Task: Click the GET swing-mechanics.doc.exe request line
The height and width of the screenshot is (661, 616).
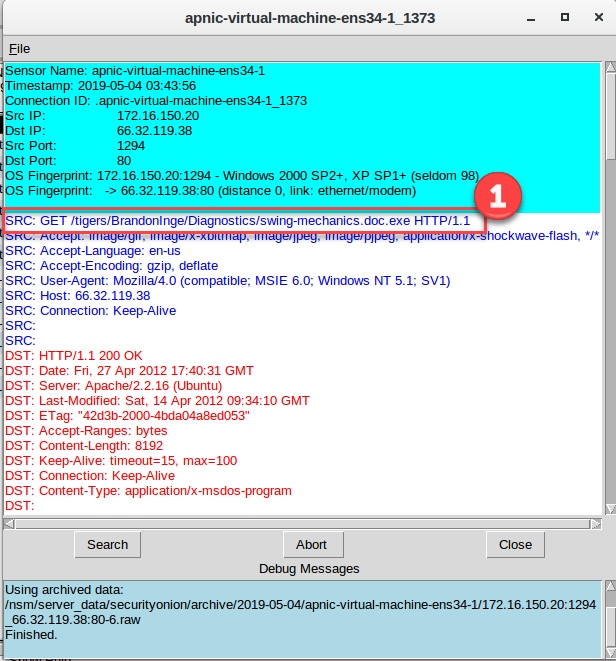Action: coord(237,221)
